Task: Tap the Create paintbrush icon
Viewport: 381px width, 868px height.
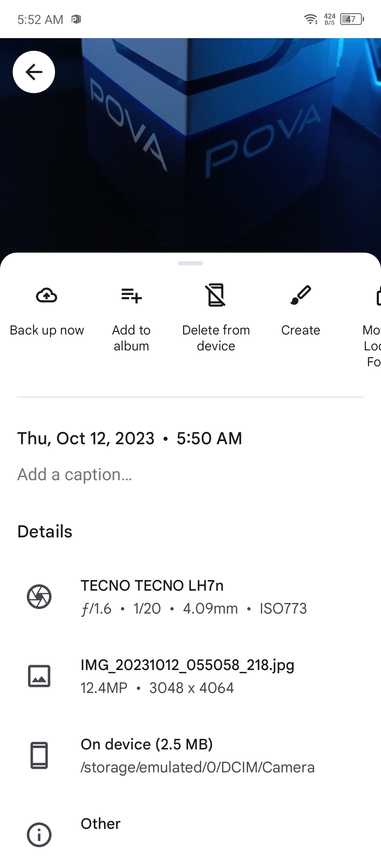Action: (301, 295)
